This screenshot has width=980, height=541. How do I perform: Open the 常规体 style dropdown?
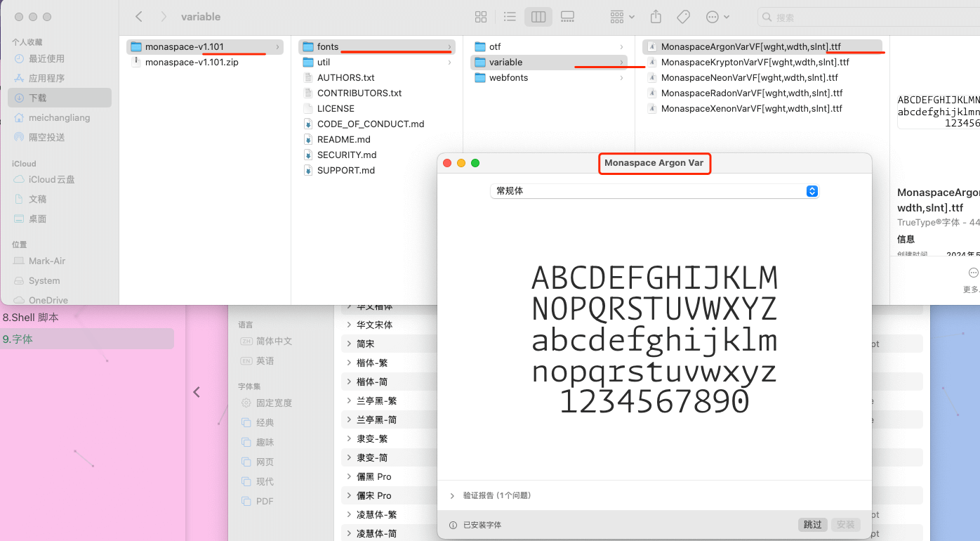point(654,191)
